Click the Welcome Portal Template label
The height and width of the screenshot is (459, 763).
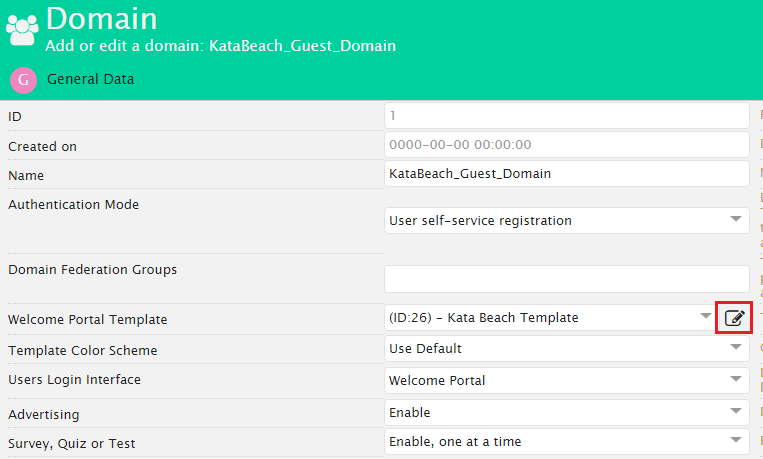[x=88, y=320]
